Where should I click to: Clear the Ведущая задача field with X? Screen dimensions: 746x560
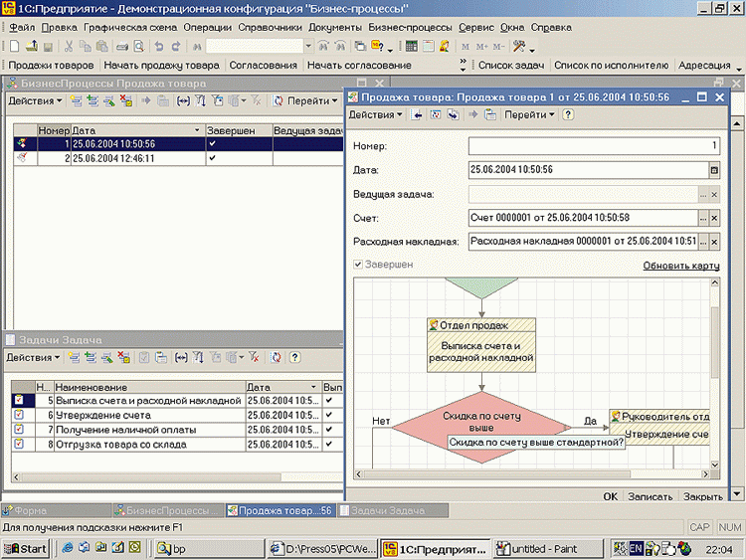714,195
